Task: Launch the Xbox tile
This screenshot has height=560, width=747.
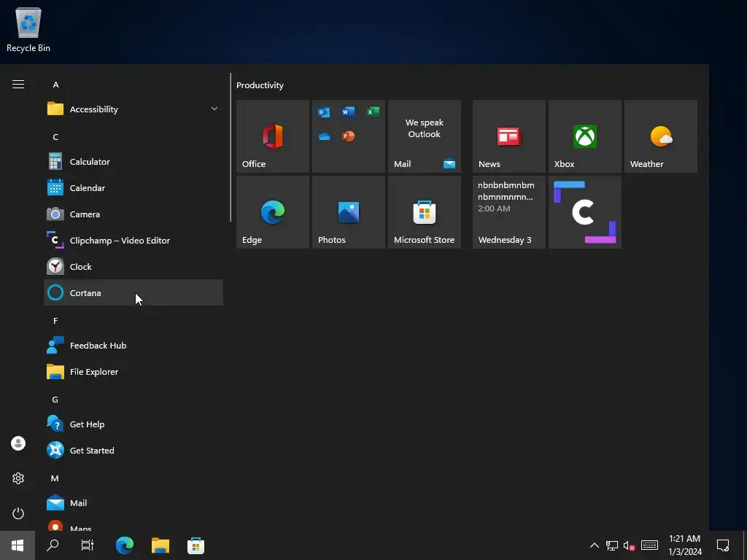Action: coord(584,136)
